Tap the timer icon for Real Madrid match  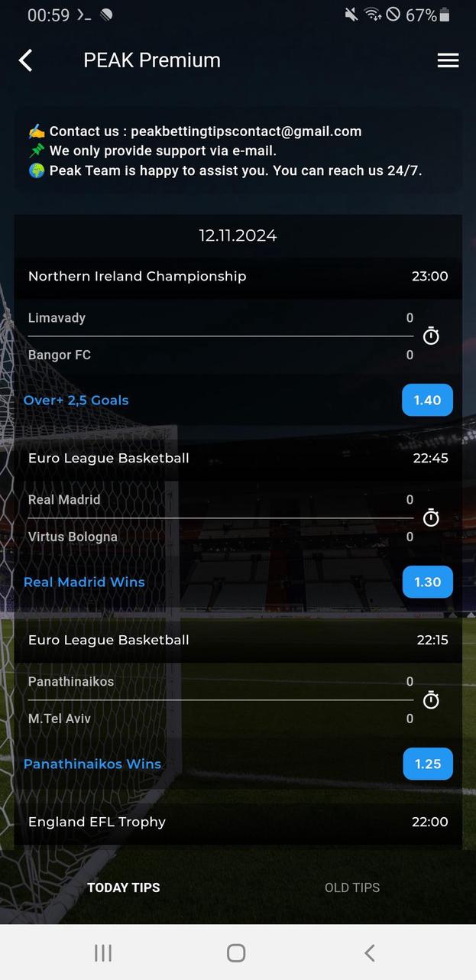[x=431, y=518]
